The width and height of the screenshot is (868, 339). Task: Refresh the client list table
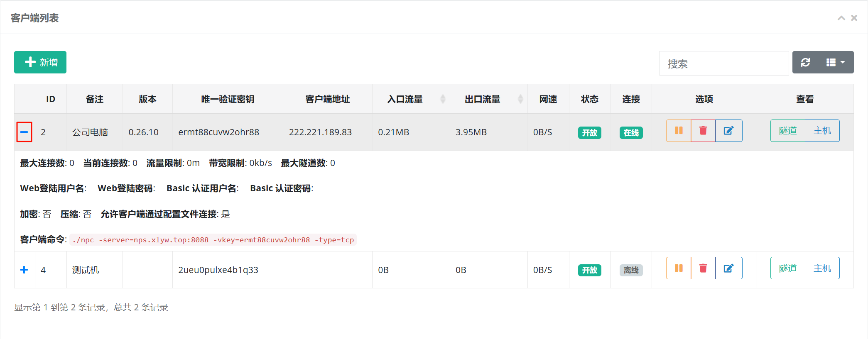pos(806,62)
